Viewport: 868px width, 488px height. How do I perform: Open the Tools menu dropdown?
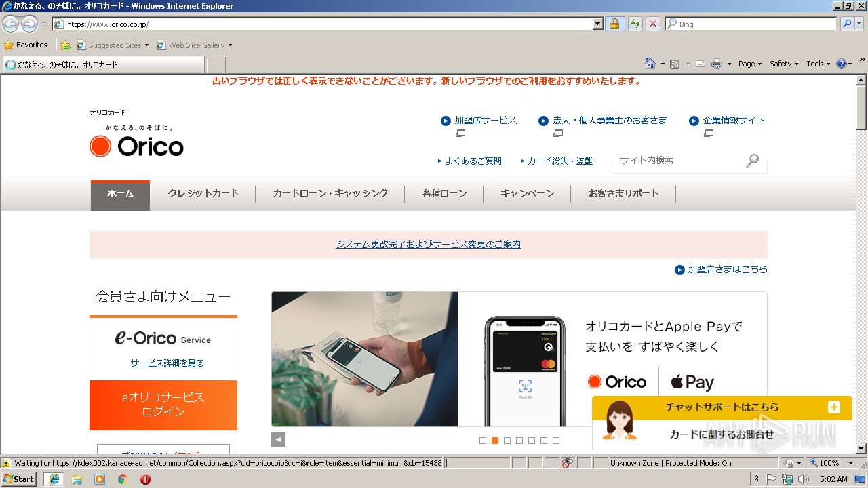[x=818, y=64]
